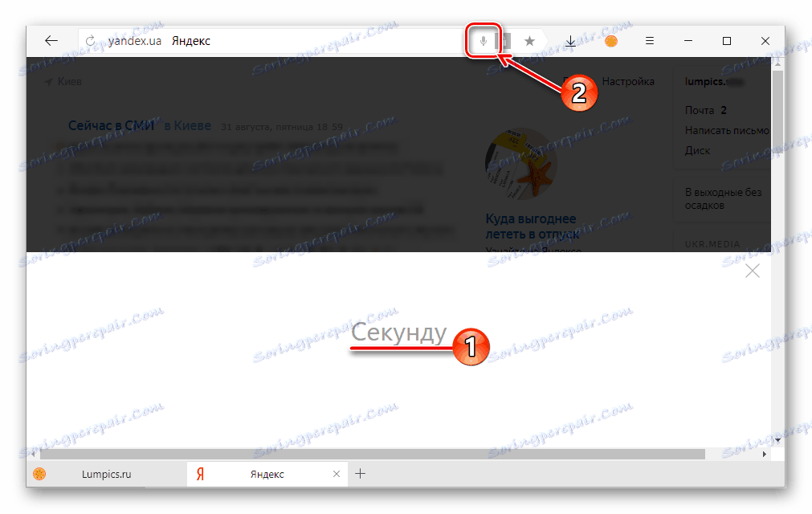Activate voice search microphone icon

pyautogui.click(x=484, y=41)
